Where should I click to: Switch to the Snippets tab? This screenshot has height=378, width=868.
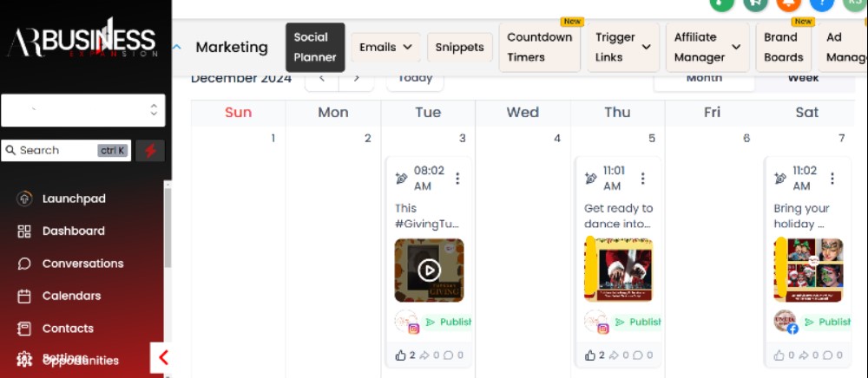click(x=460, y=48)
